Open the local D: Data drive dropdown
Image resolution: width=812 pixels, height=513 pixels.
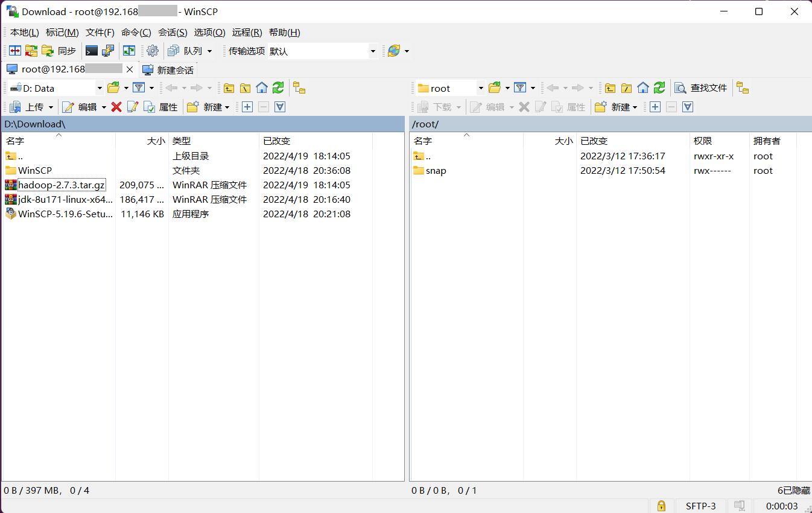click(57, 88)
